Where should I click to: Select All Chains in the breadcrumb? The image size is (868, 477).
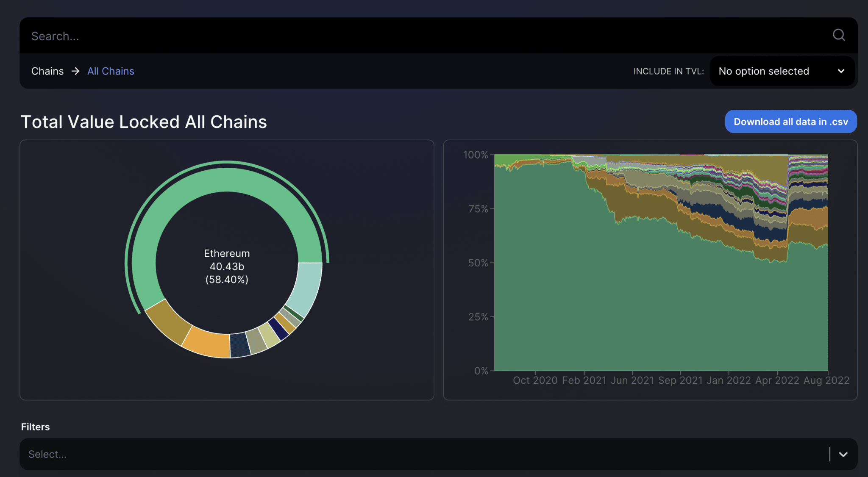tap(111, 71)
